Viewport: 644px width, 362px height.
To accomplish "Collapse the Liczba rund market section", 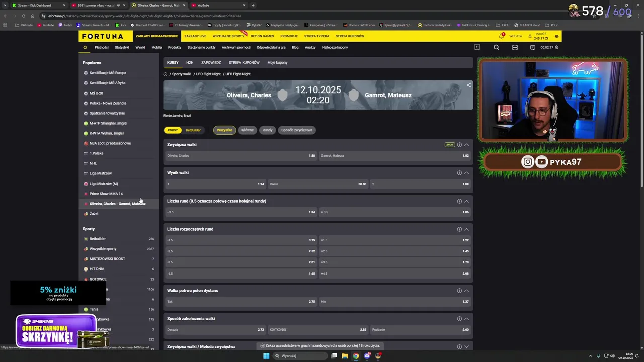I will [x=467, y=201].
